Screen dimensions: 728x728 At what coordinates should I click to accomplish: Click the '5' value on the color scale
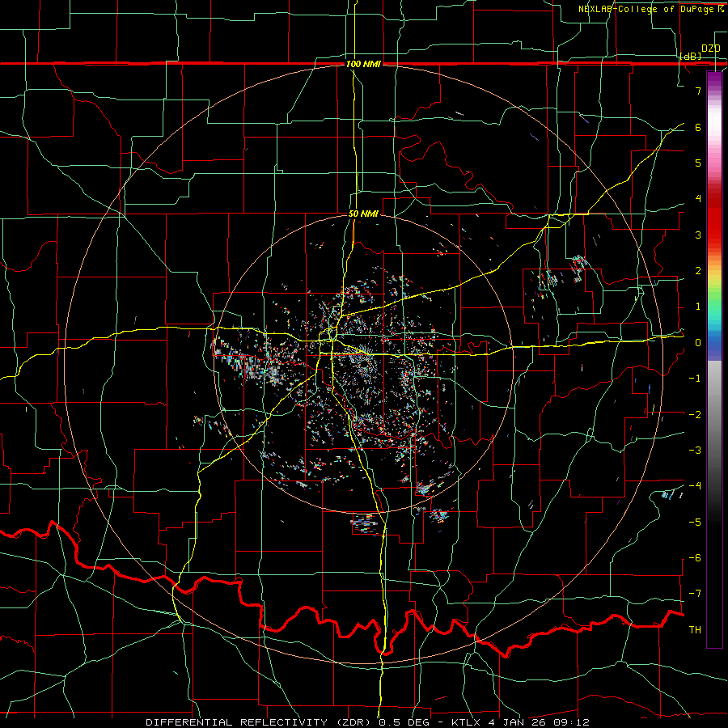click(698, 163)
